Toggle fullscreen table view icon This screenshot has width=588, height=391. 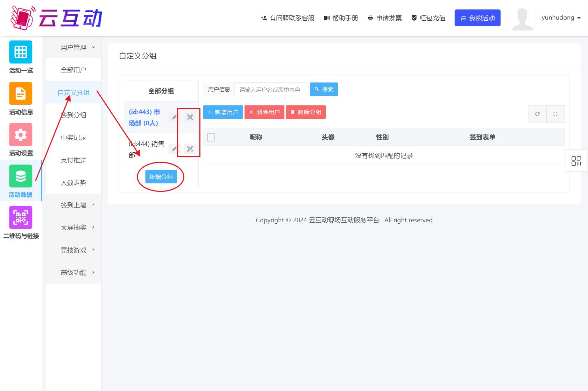(x=555, y=114)
